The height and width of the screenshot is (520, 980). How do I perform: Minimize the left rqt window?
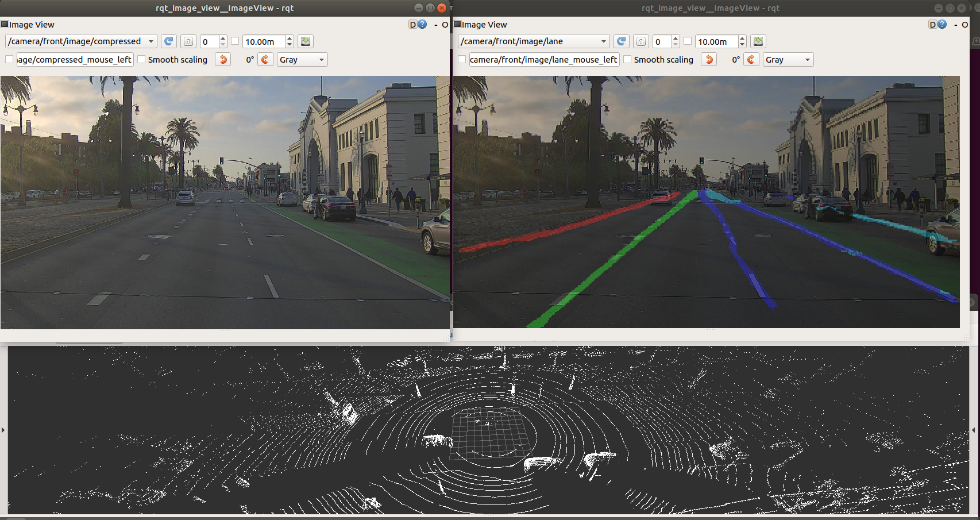419,8
